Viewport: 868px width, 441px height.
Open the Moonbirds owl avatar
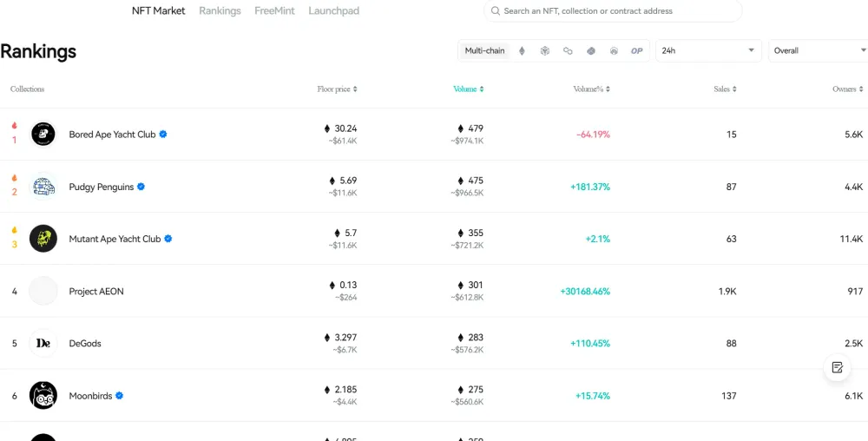click(x=43, y=396)
